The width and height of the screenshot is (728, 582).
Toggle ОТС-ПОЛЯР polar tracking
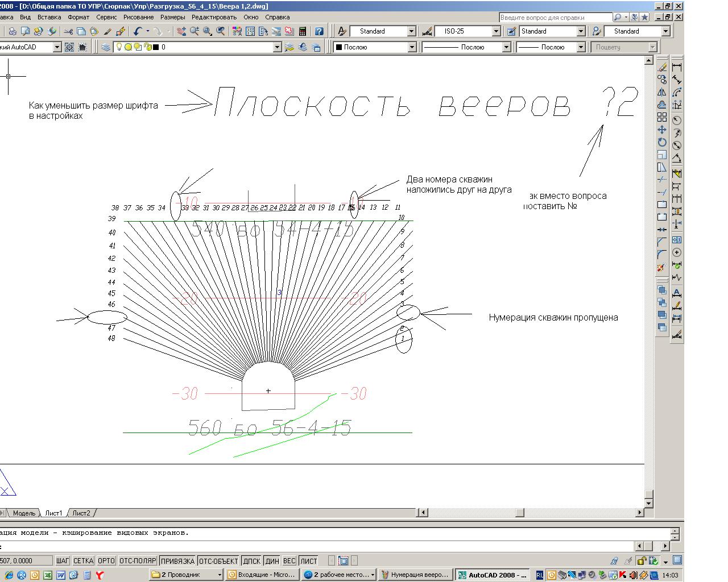pyautogui.click(x=138, y=561)
